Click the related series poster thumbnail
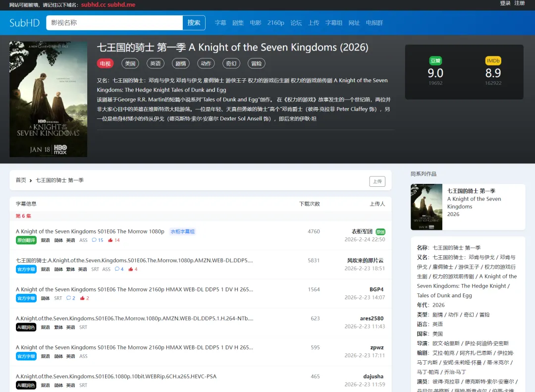The height and width of the screenshot is (392, 535). (x=427, y=207)
